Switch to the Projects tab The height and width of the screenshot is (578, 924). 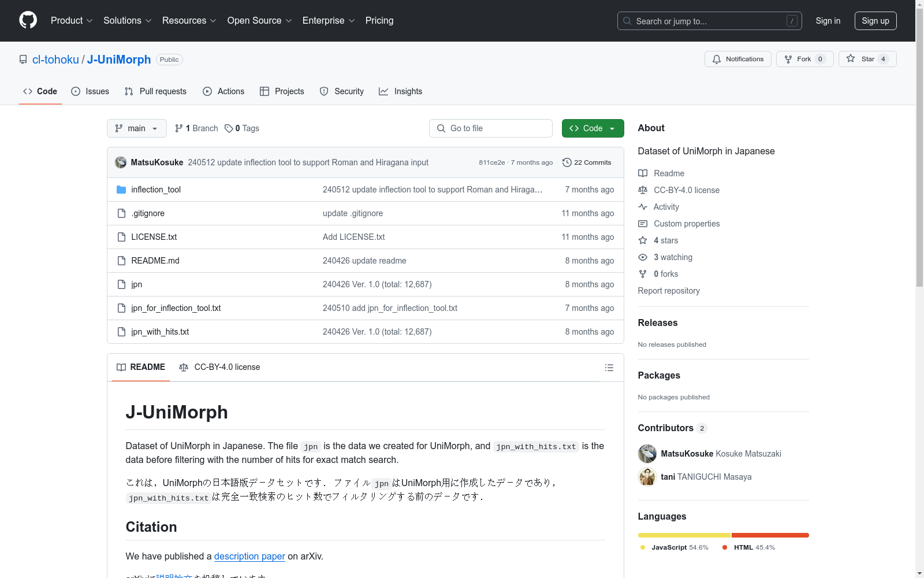pyautogui.click(x=282, y=91)
